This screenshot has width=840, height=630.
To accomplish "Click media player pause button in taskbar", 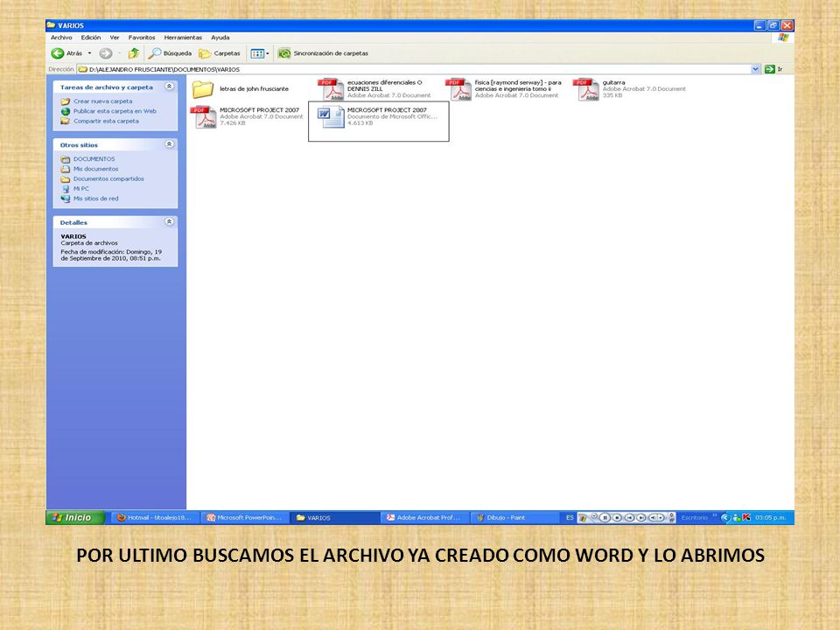I will [605, 517].
